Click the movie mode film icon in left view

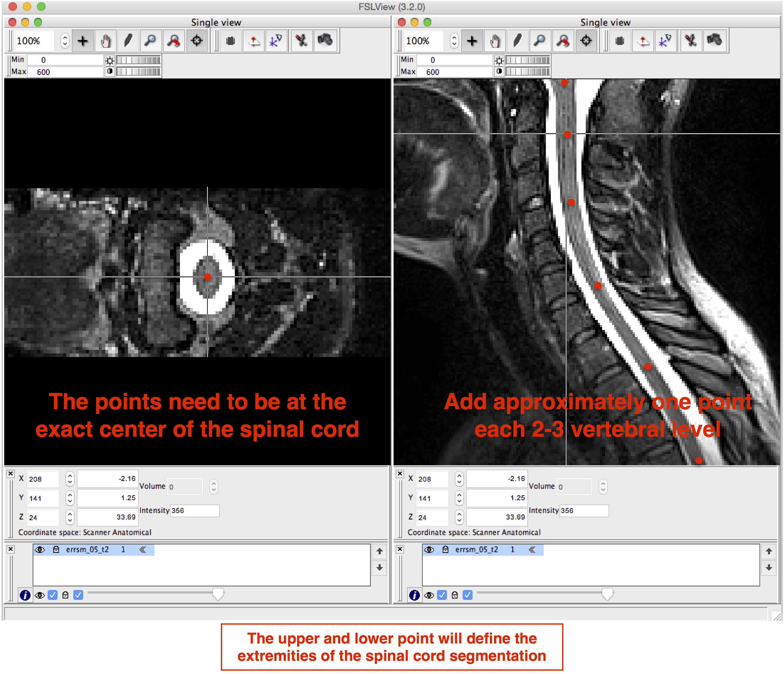pos(230,40)
